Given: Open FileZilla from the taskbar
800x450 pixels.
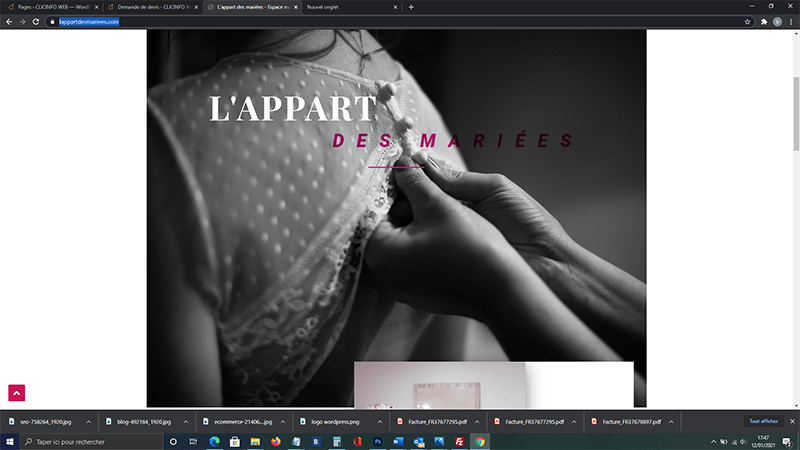Looking at the screenshot, I should (x=459, y=441).
